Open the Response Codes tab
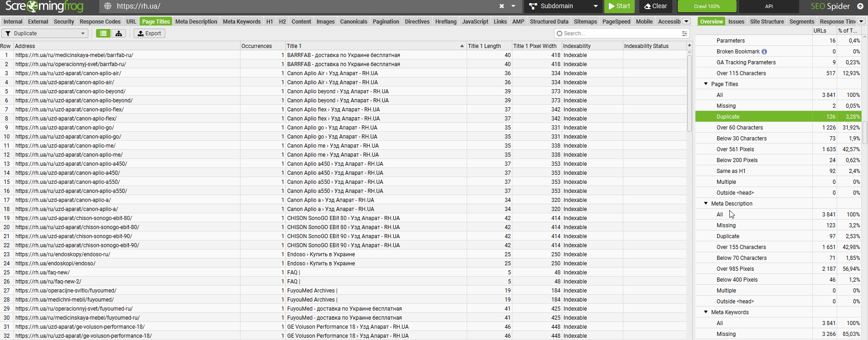Viewport: 868px width, 340px height. [x=100, y=22]
